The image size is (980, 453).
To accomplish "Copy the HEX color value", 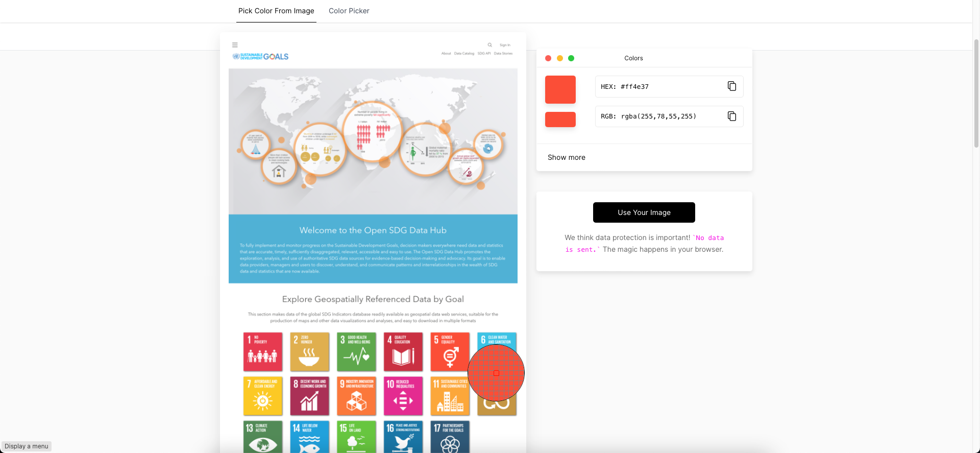I will 732,86.
